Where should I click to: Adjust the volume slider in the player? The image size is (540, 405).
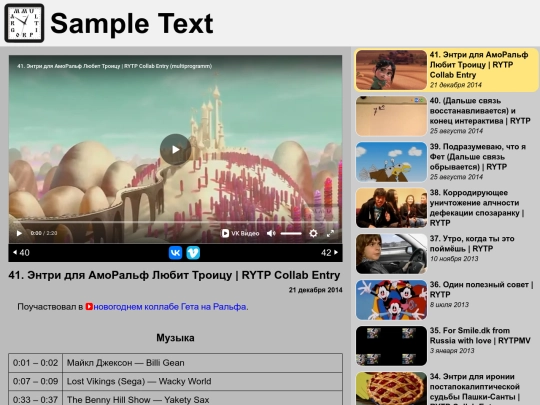click(291, 233)
